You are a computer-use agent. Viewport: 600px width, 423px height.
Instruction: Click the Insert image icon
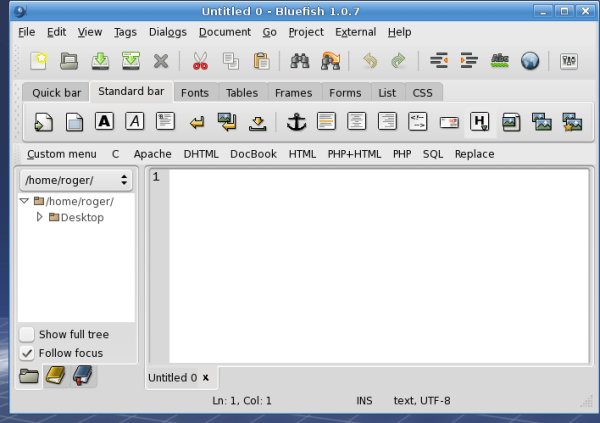[x=511, y=122]
